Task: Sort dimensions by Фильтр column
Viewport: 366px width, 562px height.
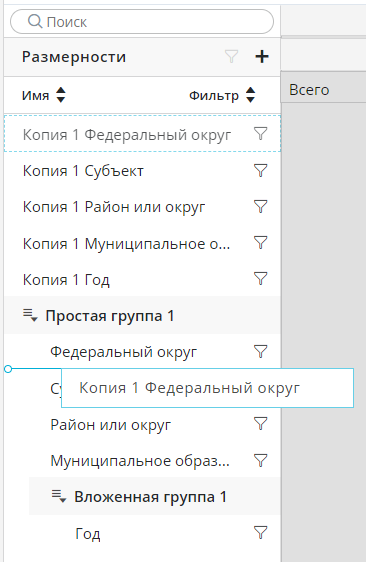Action: pyautogui.click(x=250, y=95)
